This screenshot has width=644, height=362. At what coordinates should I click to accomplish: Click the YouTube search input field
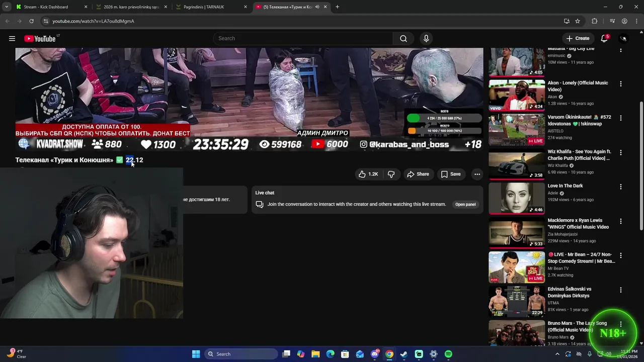(303, 38)
